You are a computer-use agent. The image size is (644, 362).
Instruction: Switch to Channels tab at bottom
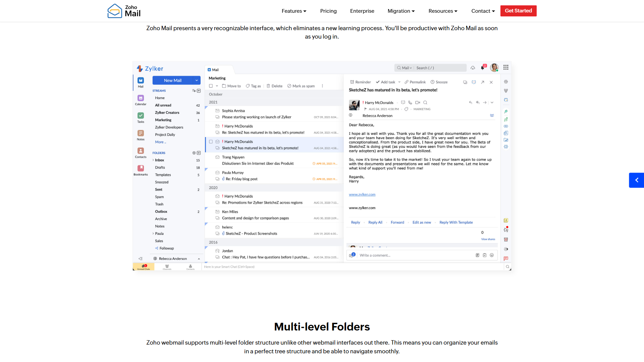[x=167, y=267]
